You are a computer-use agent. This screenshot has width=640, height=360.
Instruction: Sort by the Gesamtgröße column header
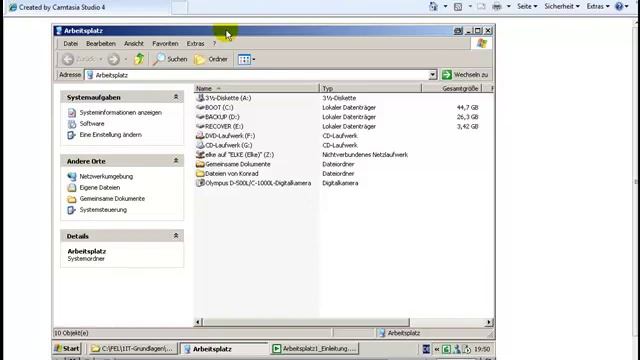coord(451,88)
